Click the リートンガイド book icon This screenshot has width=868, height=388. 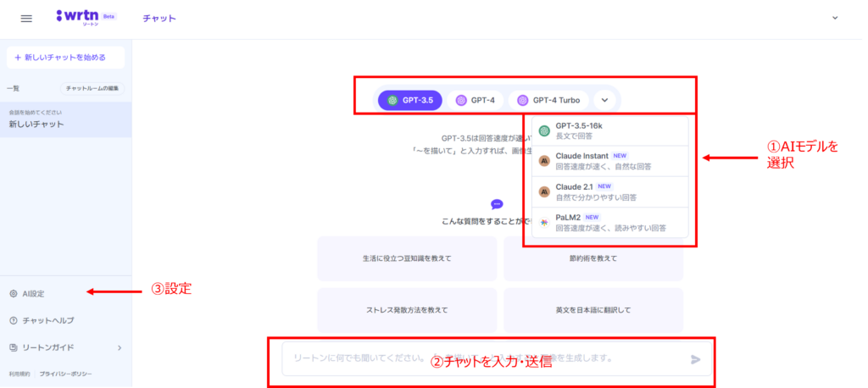click(14, 347)
